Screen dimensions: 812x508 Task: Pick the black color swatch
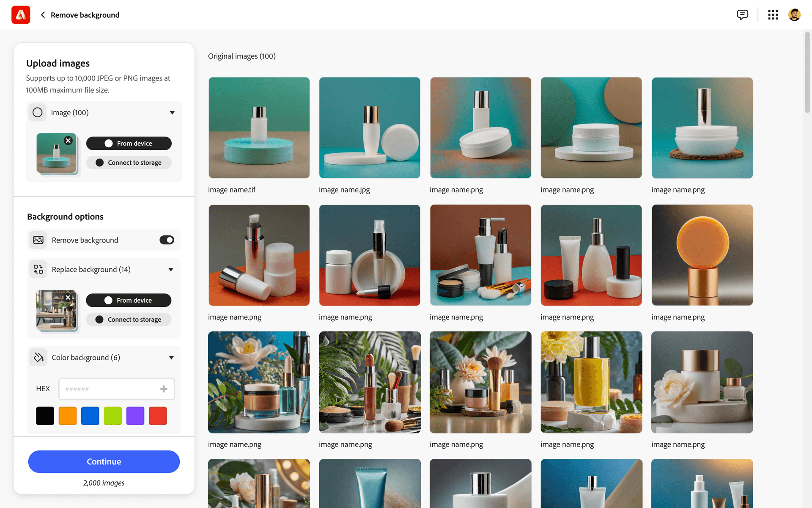click(x=45, y=416)
